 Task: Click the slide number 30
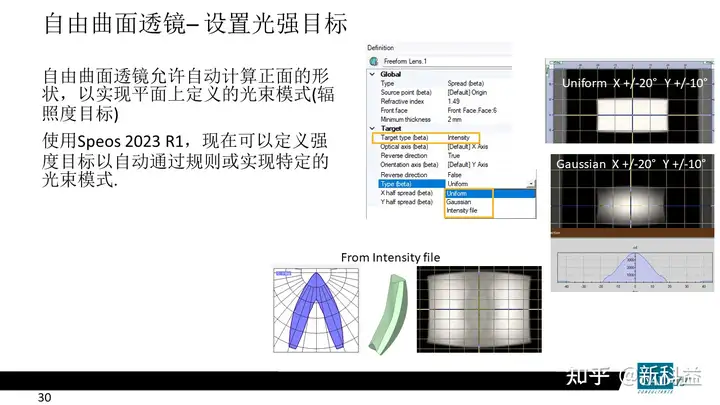coord(45,398)
